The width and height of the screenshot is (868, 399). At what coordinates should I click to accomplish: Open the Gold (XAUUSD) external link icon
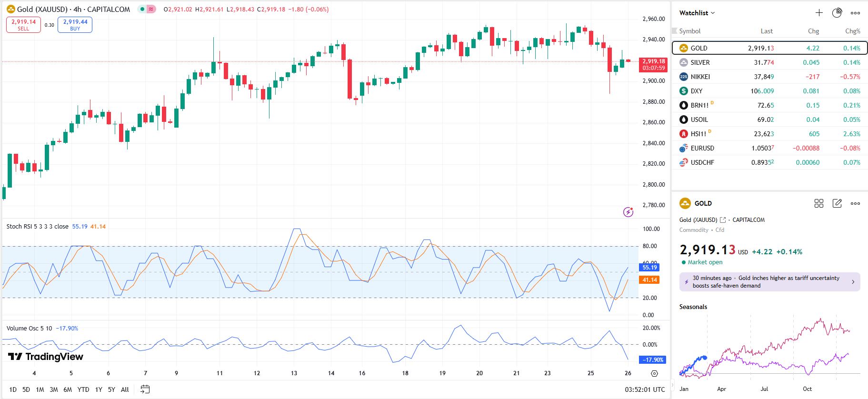(723, 220)
